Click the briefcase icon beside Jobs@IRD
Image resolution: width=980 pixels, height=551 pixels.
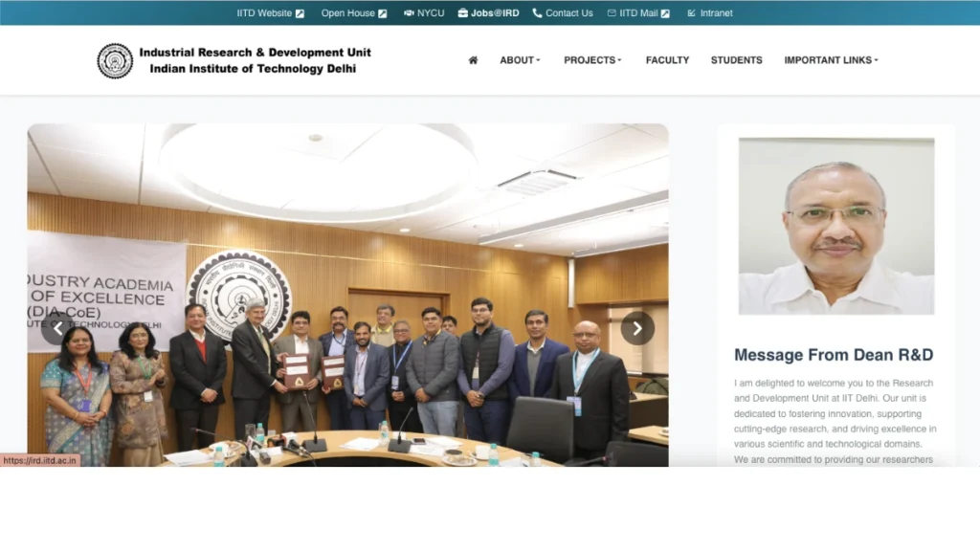tap(463, 13)
